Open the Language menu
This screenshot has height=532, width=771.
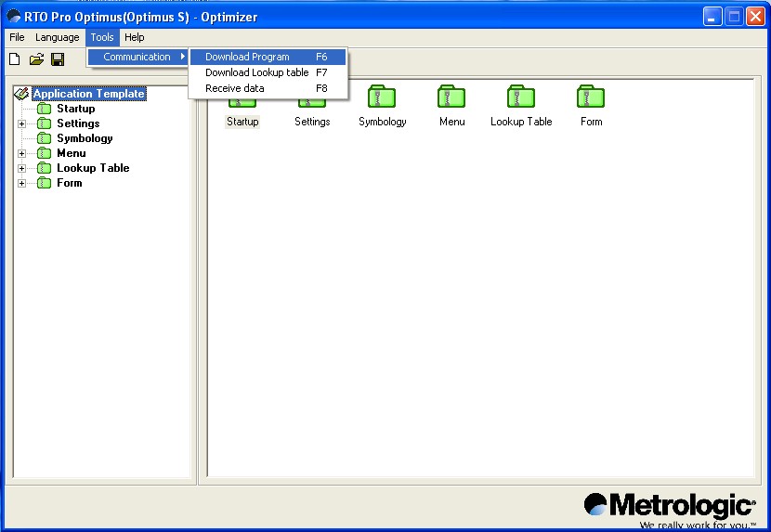point(58,37)
